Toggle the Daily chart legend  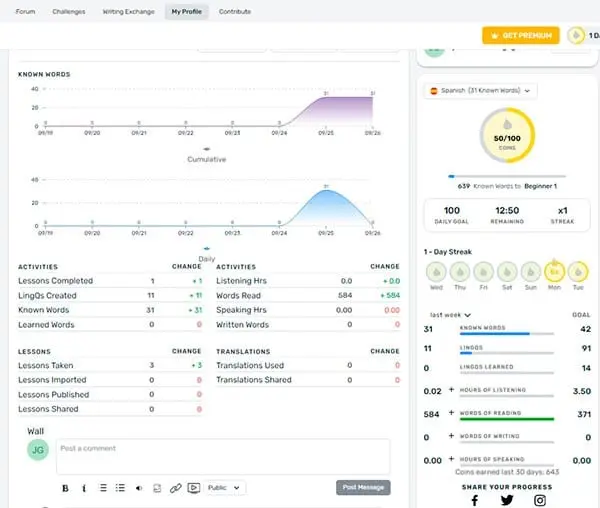(207, 254)
